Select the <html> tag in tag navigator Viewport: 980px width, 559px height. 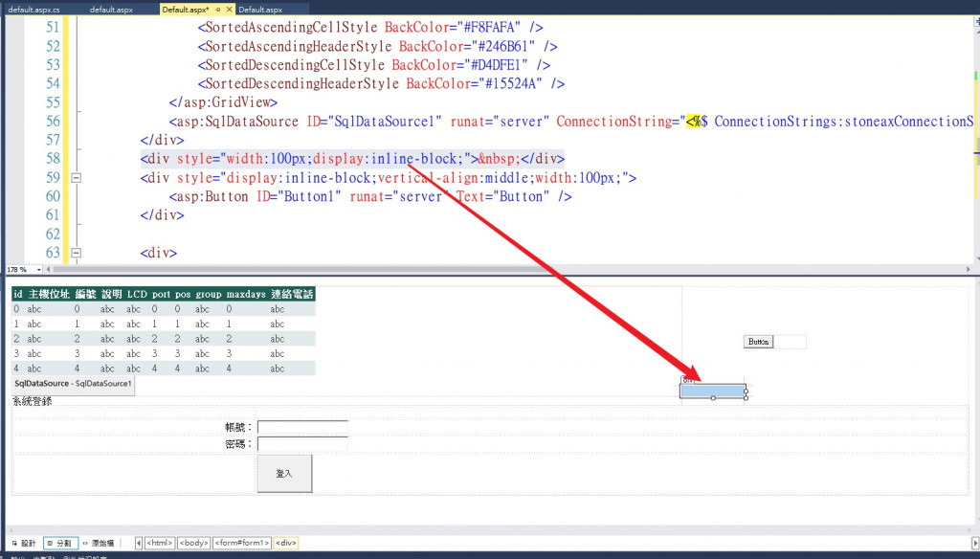160,543
